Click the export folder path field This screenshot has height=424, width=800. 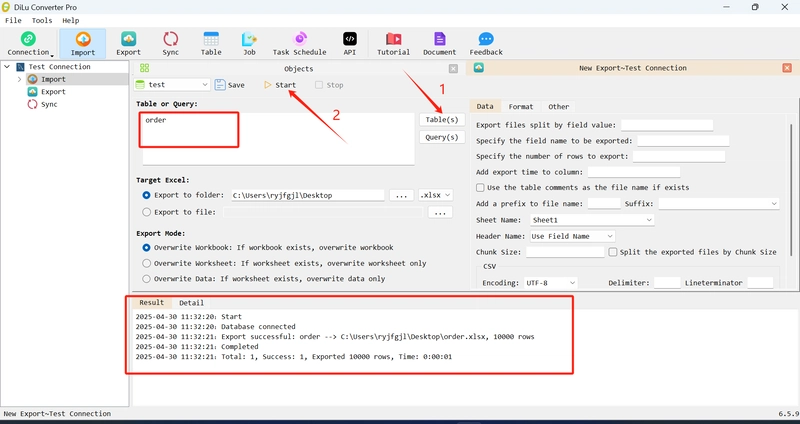(308, 195)
